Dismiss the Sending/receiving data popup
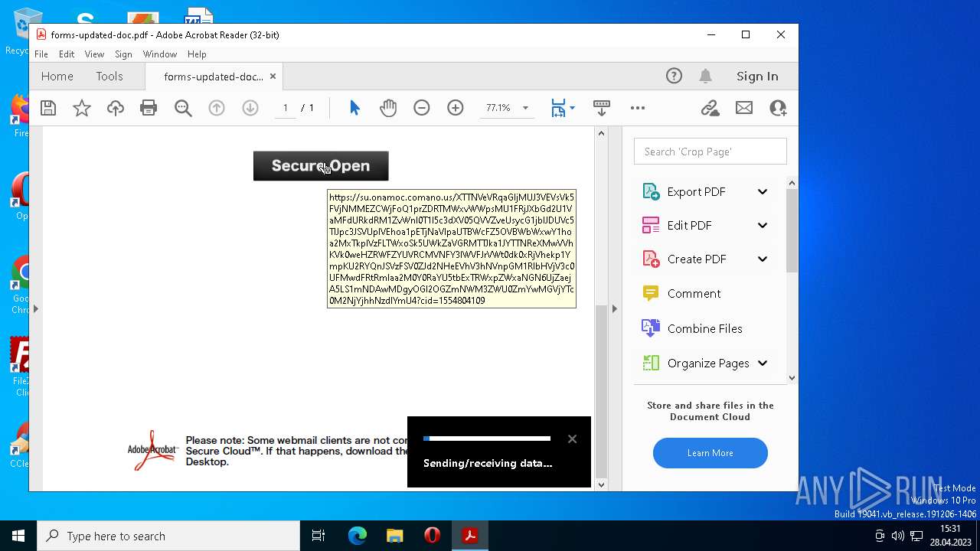 (x=572, y=439)
